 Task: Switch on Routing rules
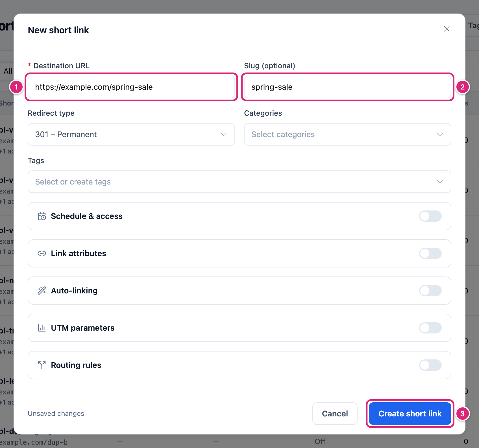coord(430,365)
